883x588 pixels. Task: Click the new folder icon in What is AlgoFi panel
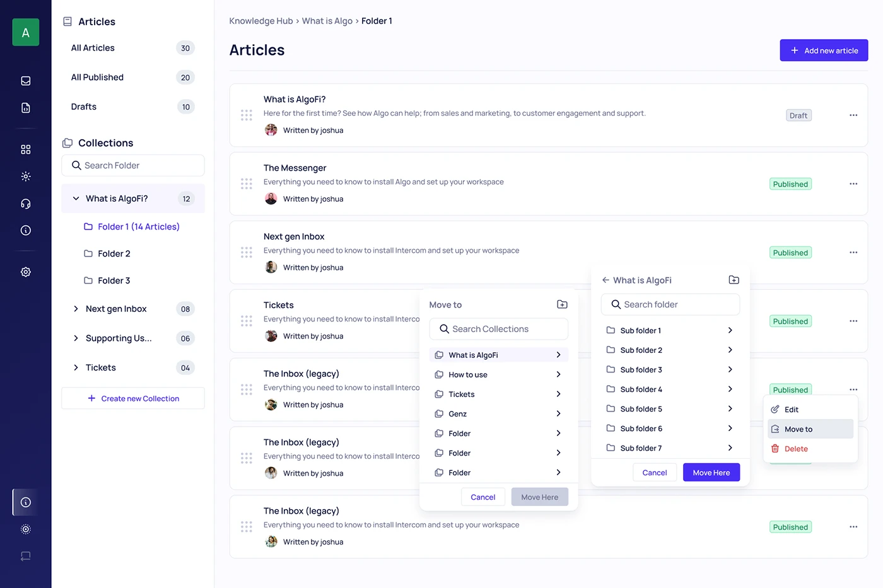coord(734,280)
